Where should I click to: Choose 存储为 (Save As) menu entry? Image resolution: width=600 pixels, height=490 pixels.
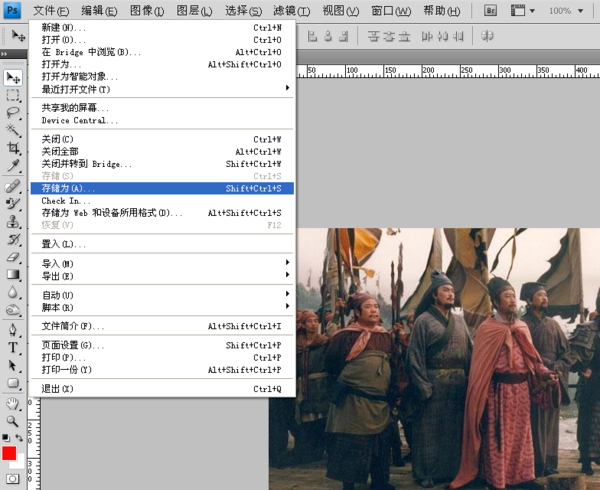pos(162,188)
